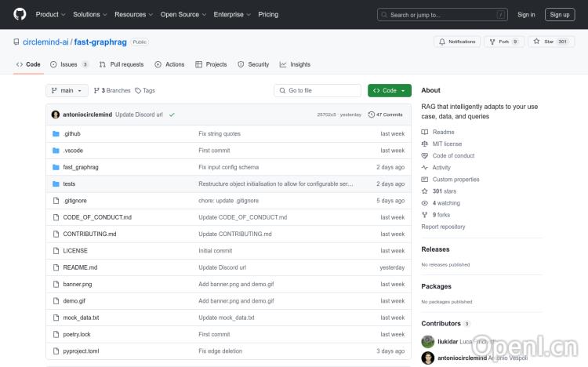Open mock_data.txt file
The width and height of the screenshot is (588, 367).
coord(81,318)
